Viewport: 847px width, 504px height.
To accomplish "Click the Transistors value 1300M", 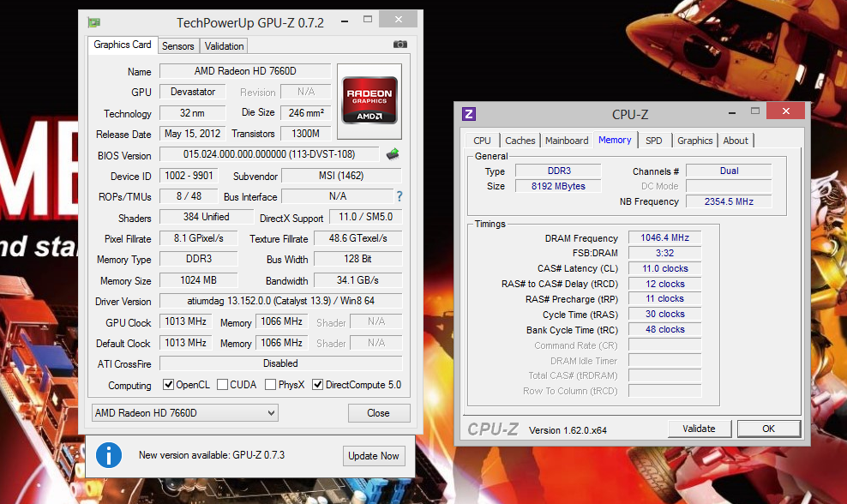I will pyautogui.click(x=306, y=134).
